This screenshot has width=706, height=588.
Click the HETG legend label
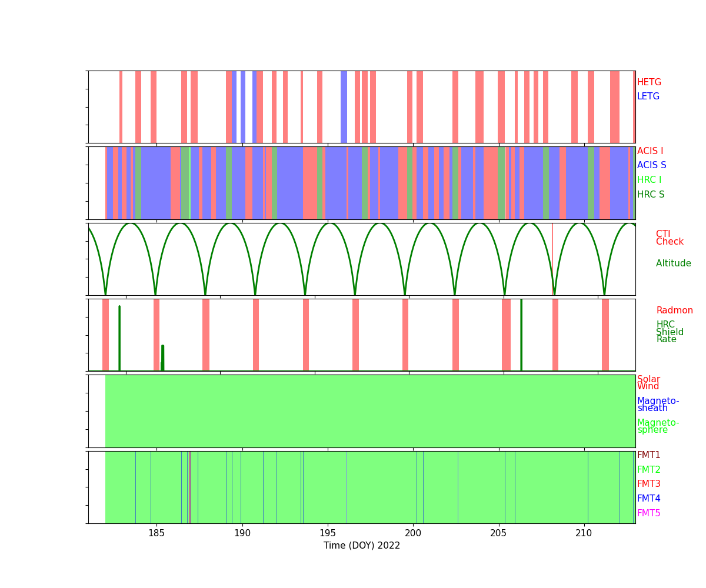point(649,82)
